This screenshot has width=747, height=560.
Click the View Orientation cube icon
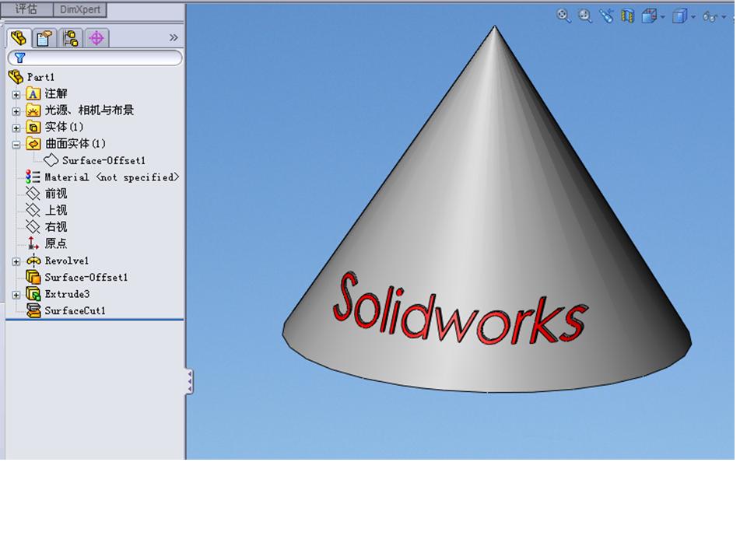click(x=649, y=16)
